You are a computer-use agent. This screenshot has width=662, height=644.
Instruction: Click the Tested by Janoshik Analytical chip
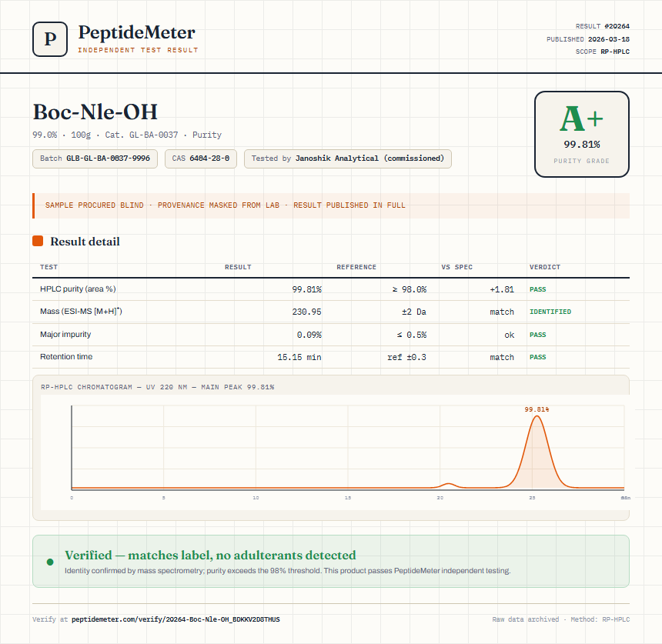point(347,158)
